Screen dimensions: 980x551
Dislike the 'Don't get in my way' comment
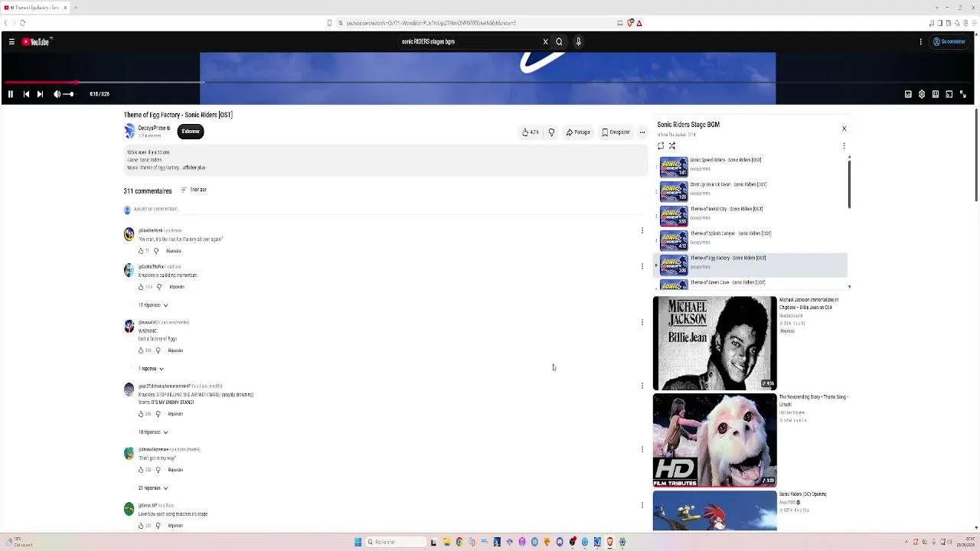pyautogui.click(x=158, y=470)
